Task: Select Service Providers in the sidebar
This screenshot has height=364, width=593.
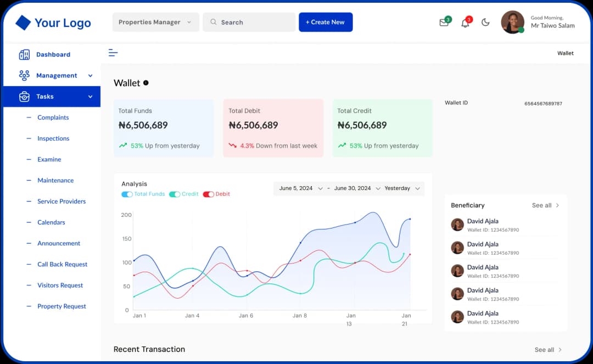Action: point(61,201)
